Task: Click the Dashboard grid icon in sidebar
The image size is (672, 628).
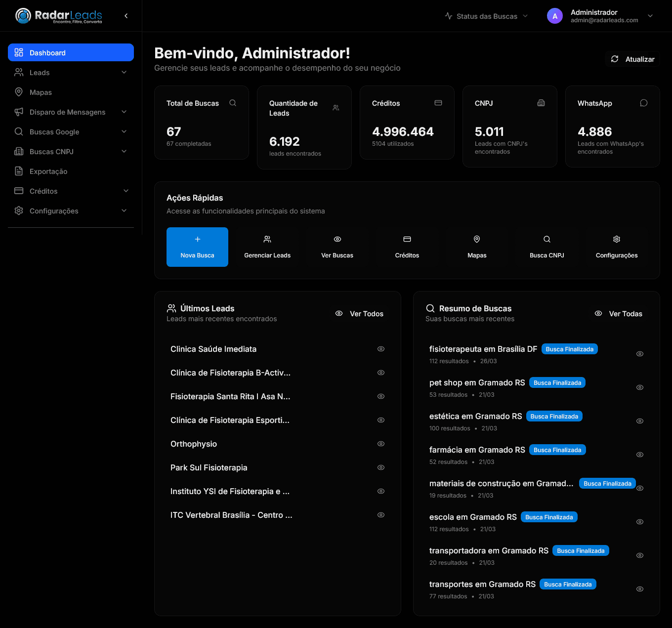Action: [19, 52]
